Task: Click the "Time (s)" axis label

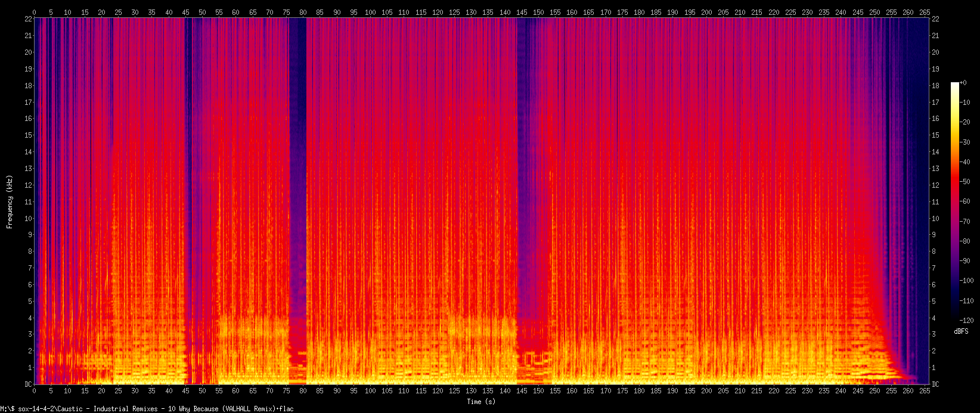Action: pyautogui.click(x=481, y=402)
